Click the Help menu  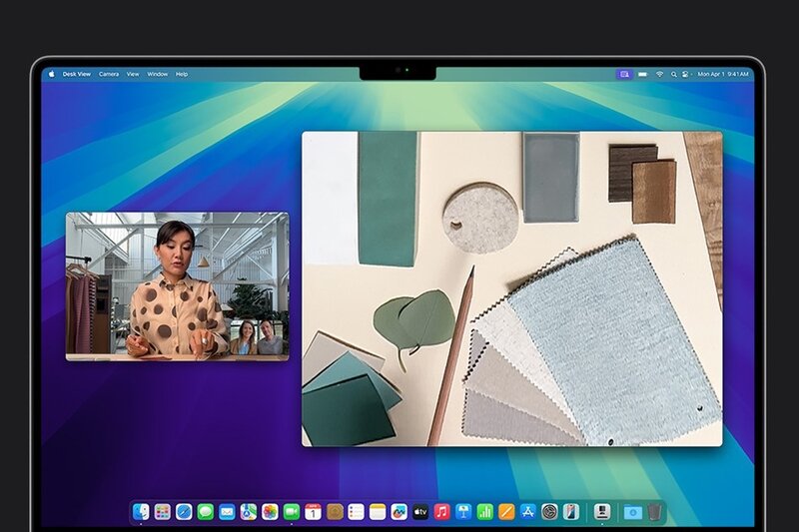[x=182, y=74]
